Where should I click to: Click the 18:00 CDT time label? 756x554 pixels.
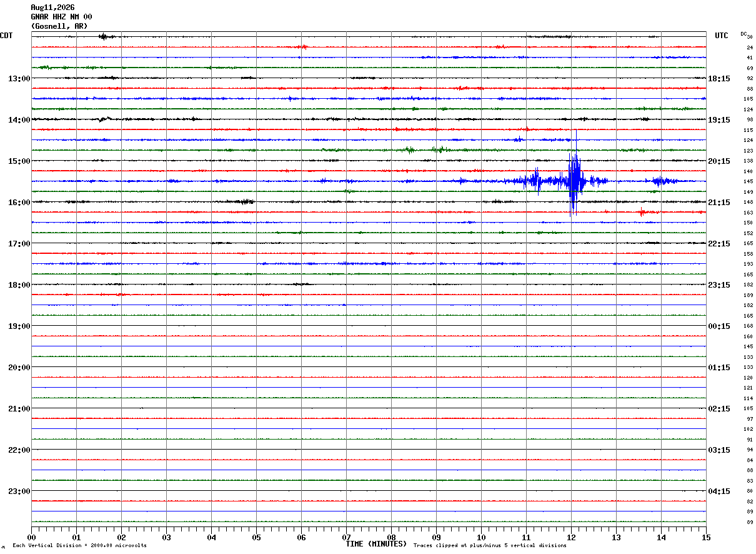(x=19, y=285)
